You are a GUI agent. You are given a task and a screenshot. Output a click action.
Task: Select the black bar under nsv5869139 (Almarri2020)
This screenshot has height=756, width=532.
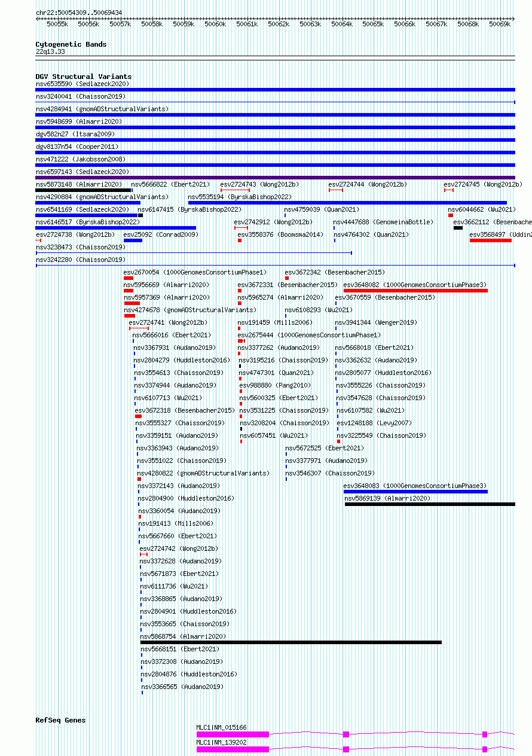pyautogui.click(x=430, y=504)
